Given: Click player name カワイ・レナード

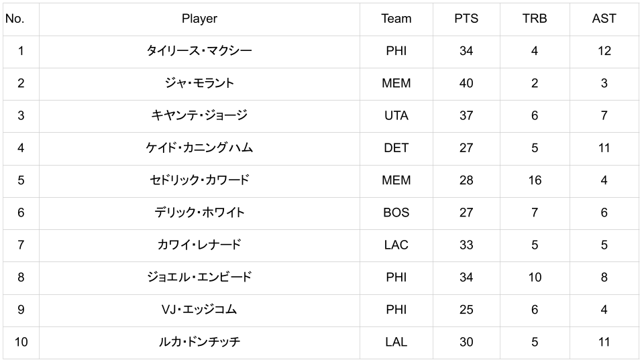Looking at the screenshot, I should 199,245.
